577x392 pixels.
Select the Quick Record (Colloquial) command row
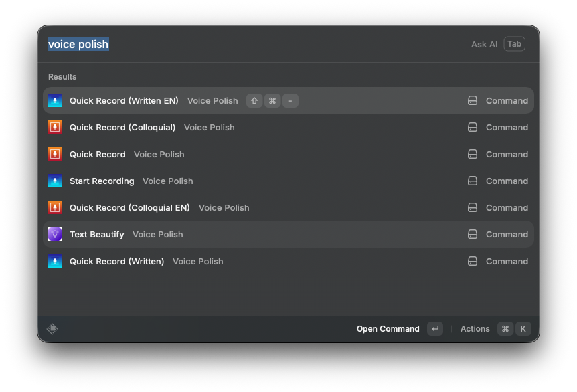pos(122,127)
